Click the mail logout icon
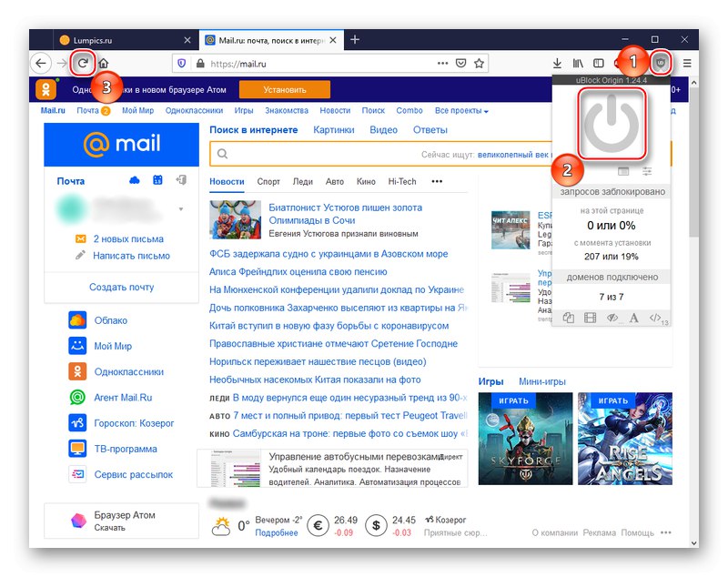 click(x=181, y=180)
